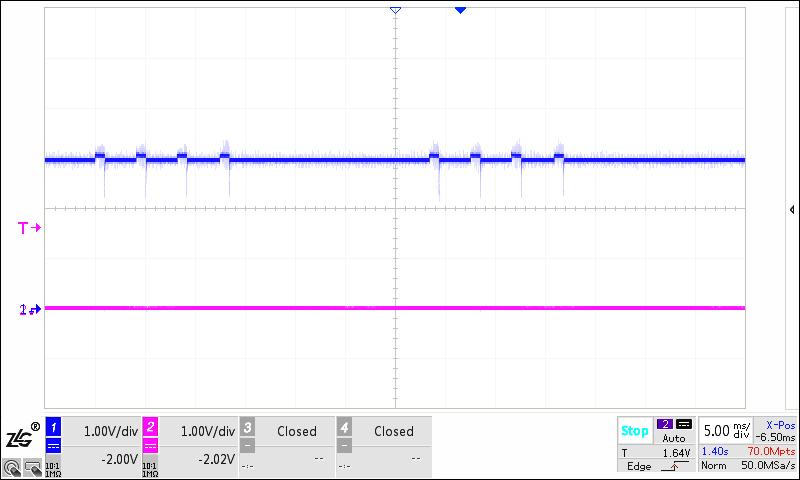Click the magenta T trigger level marker

(29, 228)
